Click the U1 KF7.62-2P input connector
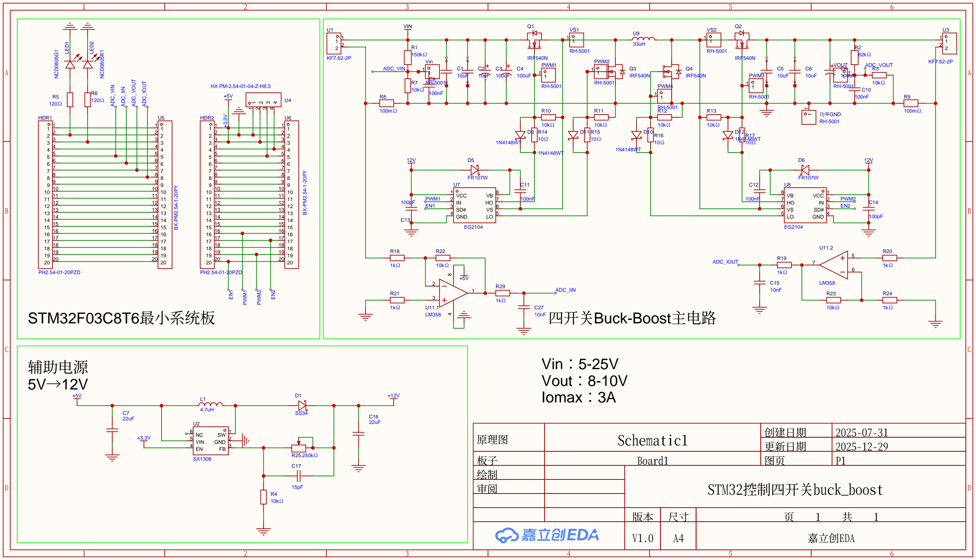 coord(334,43)
